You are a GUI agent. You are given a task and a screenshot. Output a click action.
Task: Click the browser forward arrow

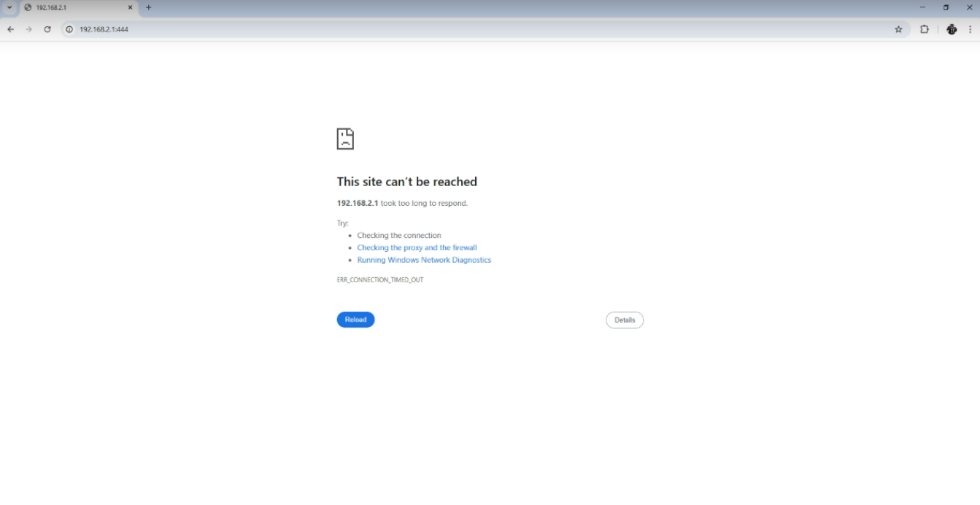coord(29,29)
